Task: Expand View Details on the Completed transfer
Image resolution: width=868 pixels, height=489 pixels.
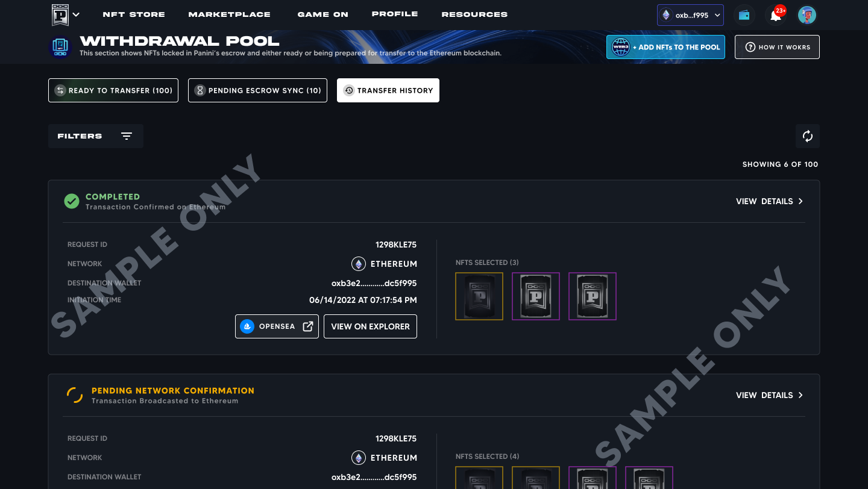Action: (x=770, y=201)
